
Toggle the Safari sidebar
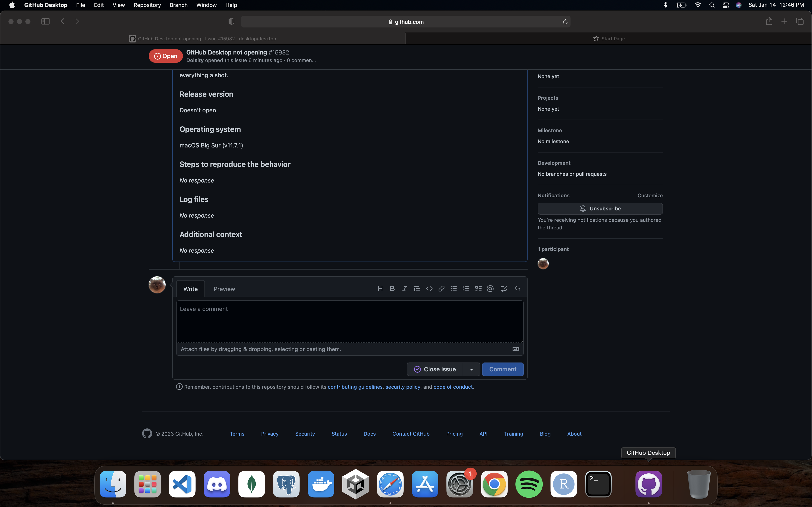point(45,21)
